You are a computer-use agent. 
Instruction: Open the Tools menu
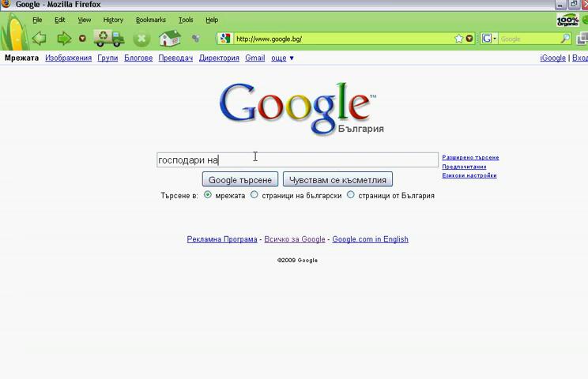pos(186,20)
